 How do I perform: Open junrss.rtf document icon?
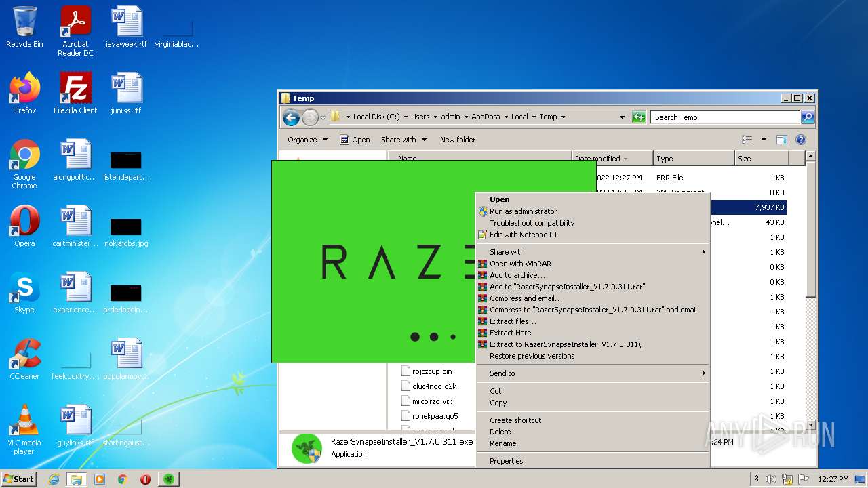coord(126,94)
